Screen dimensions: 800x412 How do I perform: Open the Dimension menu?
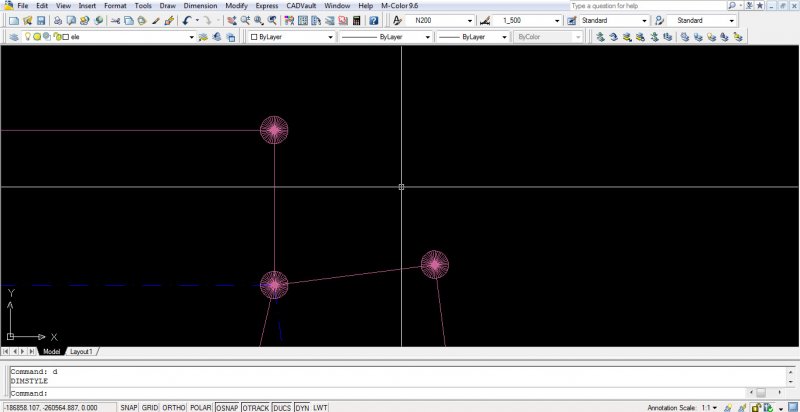tap(199, 6)
